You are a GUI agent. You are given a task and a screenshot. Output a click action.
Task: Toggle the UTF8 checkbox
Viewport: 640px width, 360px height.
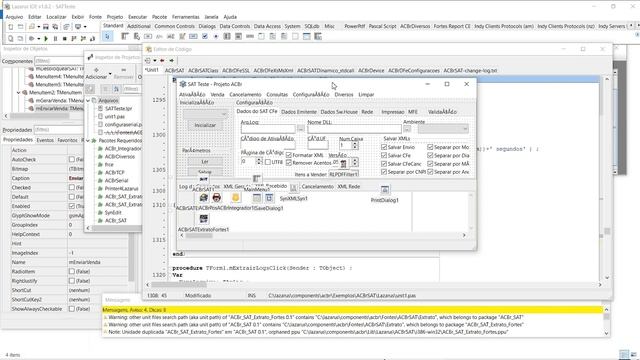coord(268,162)
